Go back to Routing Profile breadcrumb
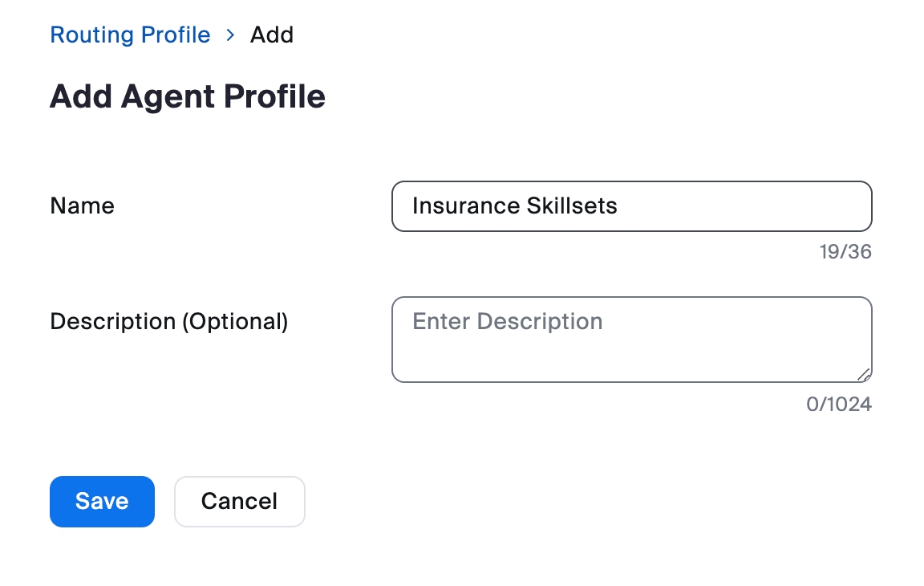924x586 pixels. [x=130, y=35]
